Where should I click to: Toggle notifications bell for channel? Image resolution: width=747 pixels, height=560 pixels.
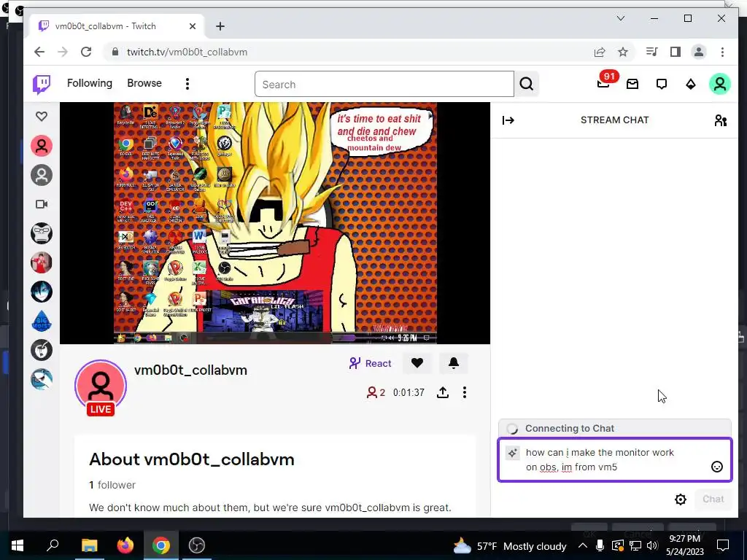tap(454, 363)
